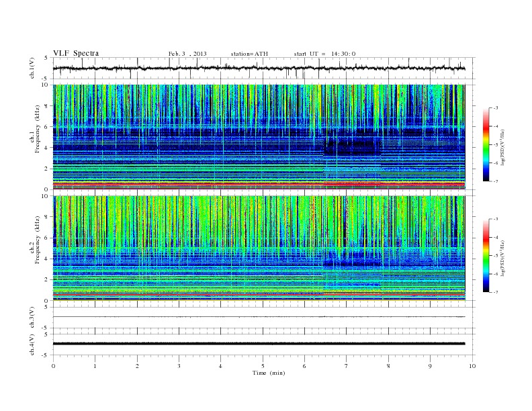The width and height of the screenshot is (532, 411).
Task: Click the ch.2 colorbar "log(PSD)(V²/Hz)" label
Action: [503, 259]
